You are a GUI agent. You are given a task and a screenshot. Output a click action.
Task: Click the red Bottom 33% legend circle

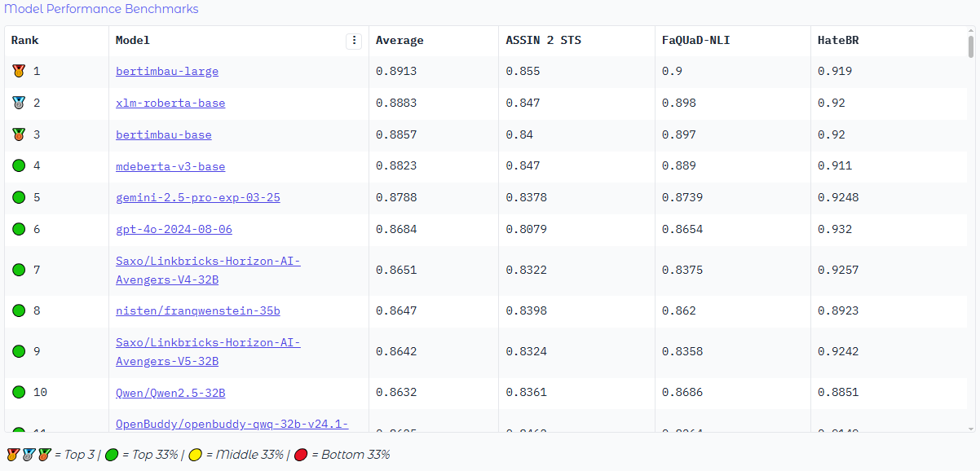(301, 455)
